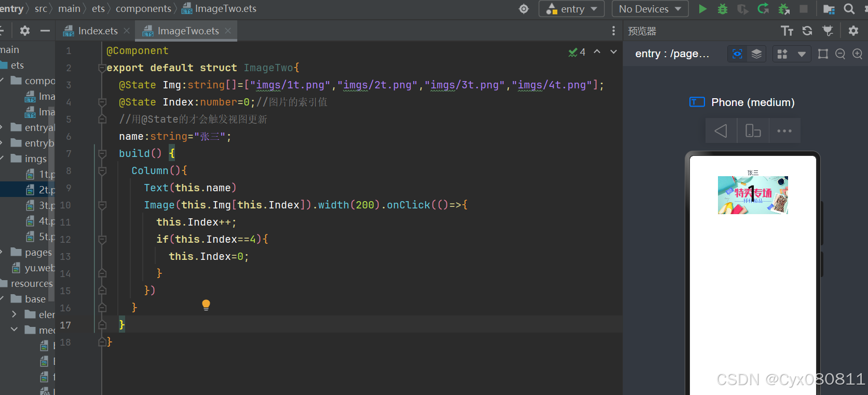Image resolution: width=868 pixels, height=395 pixels.
Task: Click line number 17 in gutter
Action: point(65,325)
